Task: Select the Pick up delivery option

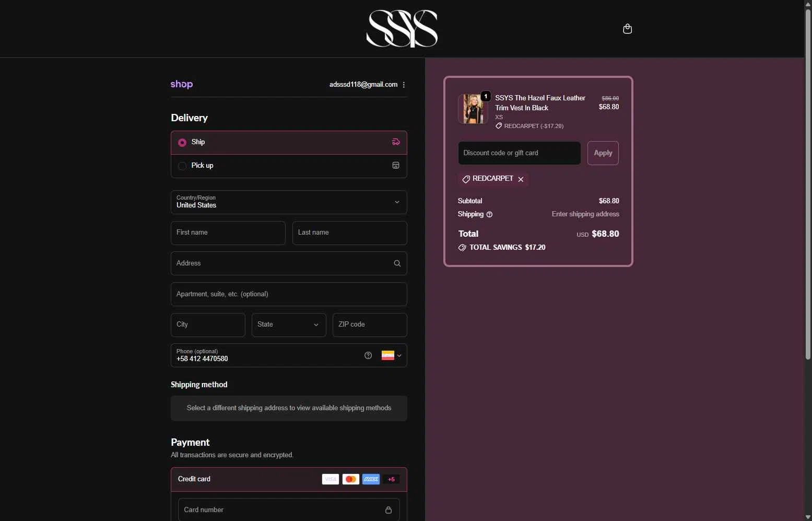Action: click(x=289, y=166)
